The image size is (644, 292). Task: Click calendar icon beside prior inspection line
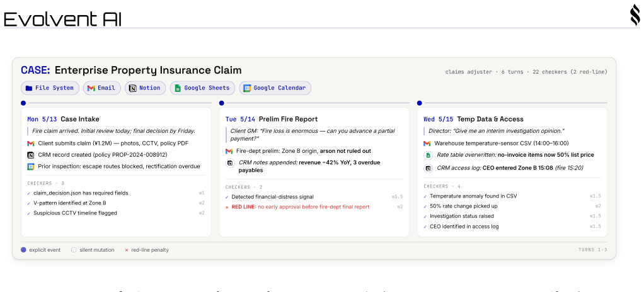30,167
